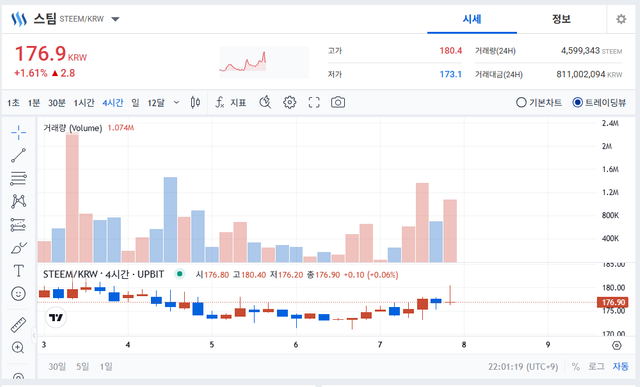Select the Text annotation tool
Viewport: 640px width, 387px height.
click(x=18, y=270)
